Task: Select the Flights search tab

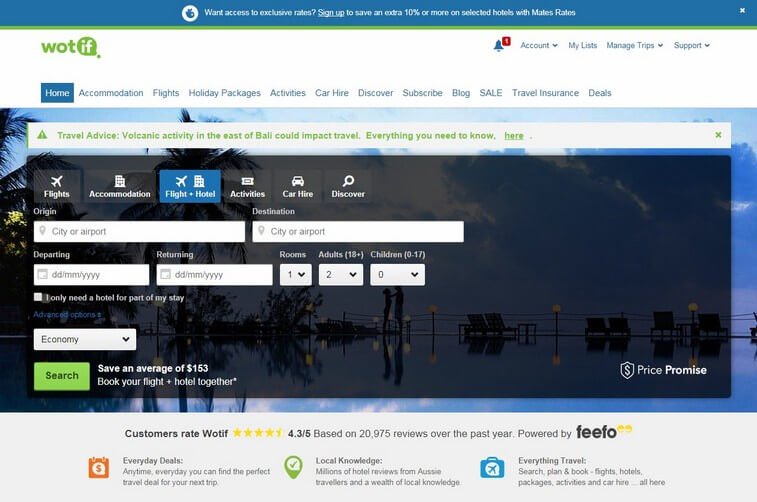Action: 56,186
